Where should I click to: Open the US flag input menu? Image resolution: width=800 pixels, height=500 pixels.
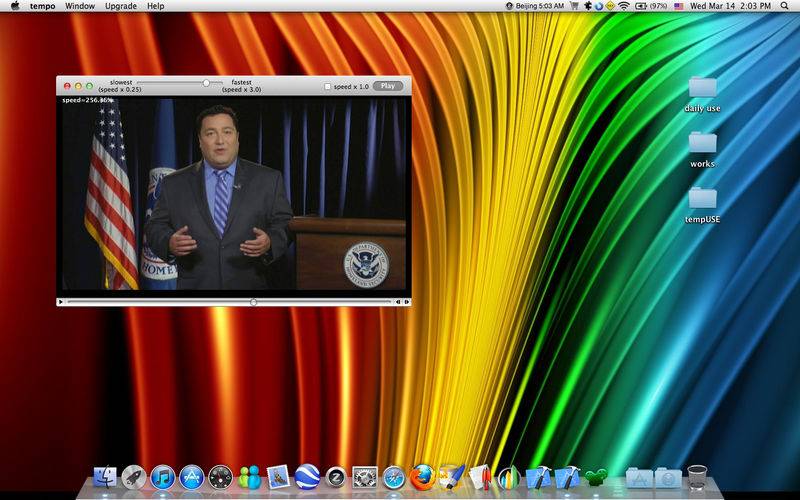[x=679, y=6]
